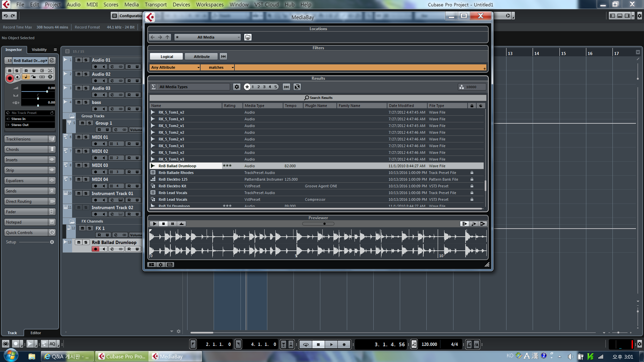This screenshot has height=362, width=644.
Task: Go to previous browse location
Action: click(153, 37)
